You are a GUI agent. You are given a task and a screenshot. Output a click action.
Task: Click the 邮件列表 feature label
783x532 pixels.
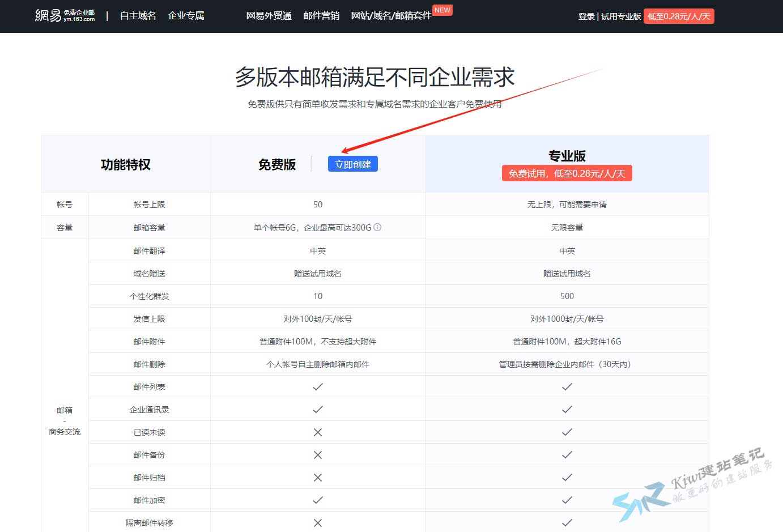pyautogui.click(x=150, y=387)
